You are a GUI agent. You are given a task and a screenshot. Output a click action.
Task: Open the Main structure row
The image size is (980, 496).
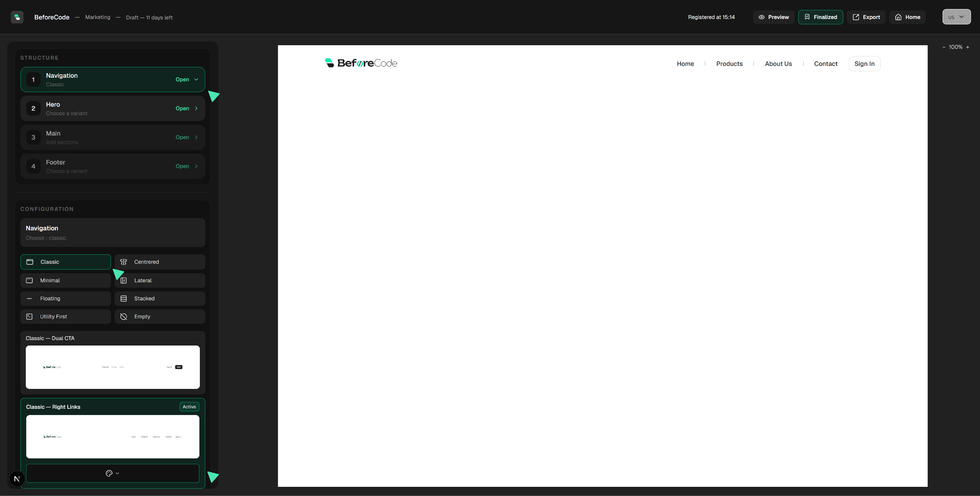[x=113, y=138]
